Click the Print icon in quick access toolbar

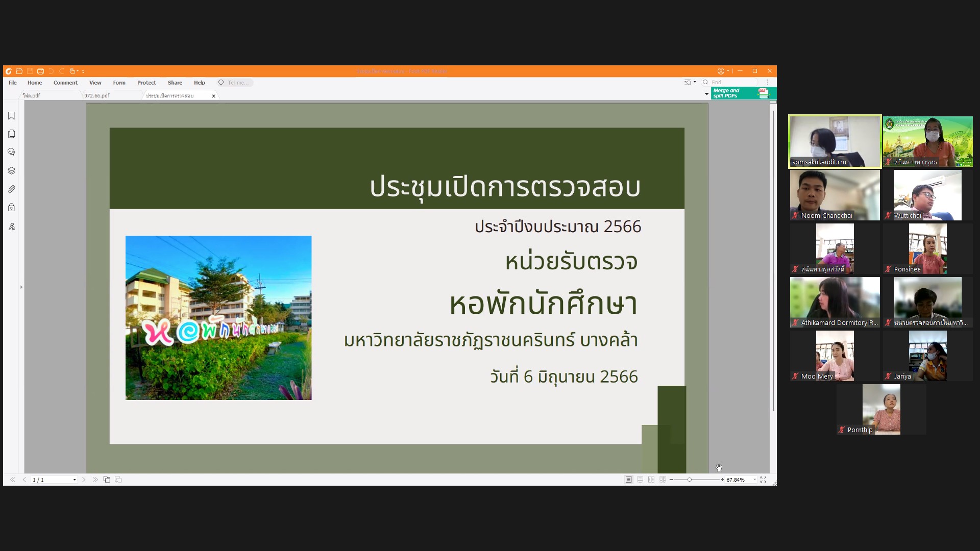click(41, 71)
